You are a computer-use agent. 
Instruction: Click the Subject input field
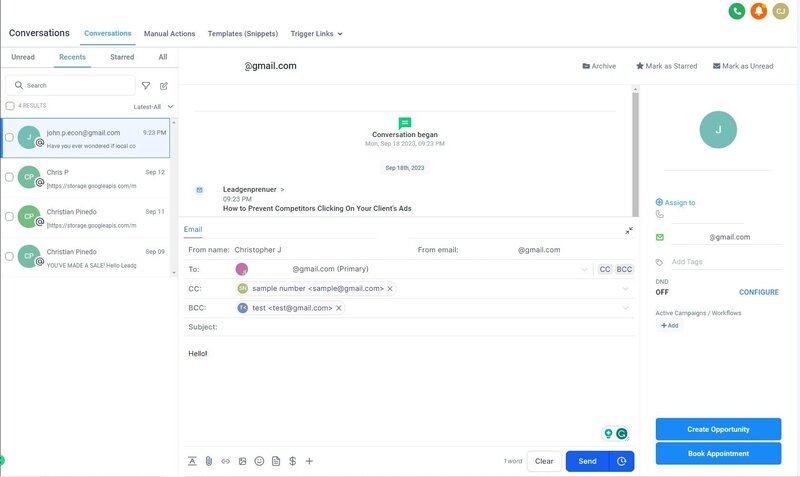point(426,327)
